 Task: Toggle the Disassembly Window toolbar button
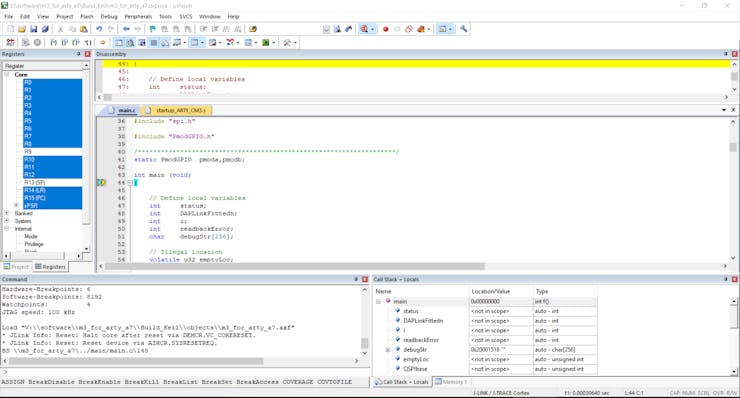130,42
